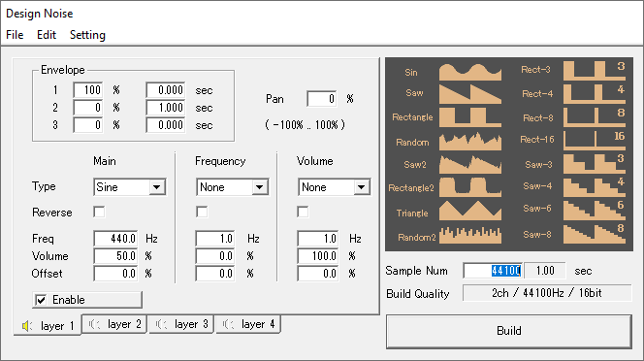Pick the Saw-6 stepped waveform icon
This screenshot has width=644, height=361.
click(x=595, y=210)
